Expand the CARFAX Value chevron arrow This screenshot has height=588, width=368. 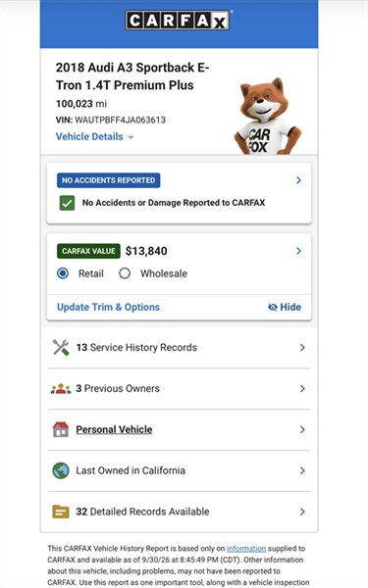tap(298, 251)
